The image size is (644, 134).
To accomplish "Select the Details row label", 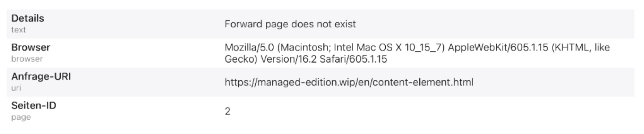I will pyautogui.click(x=28, y=18).
